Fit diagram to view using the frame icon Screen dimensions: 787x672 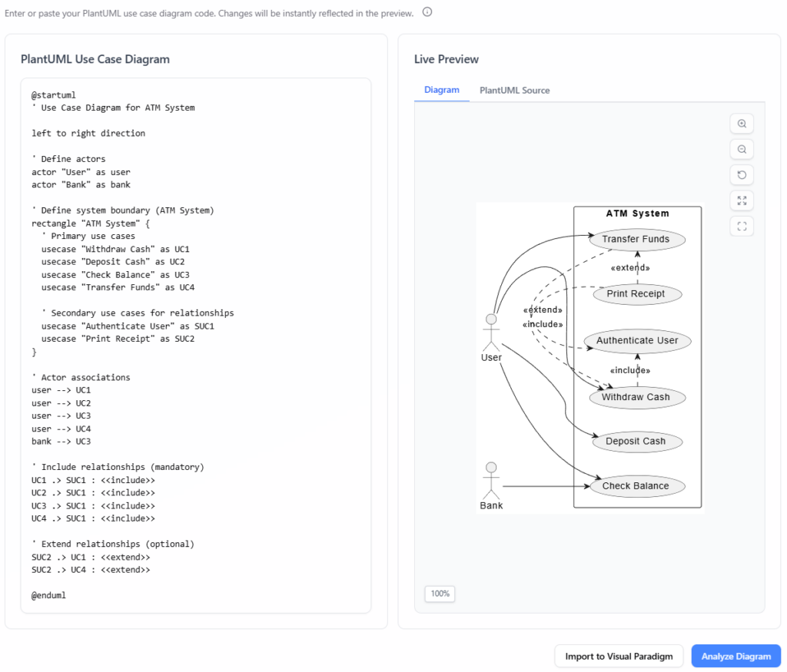[741, 226]
